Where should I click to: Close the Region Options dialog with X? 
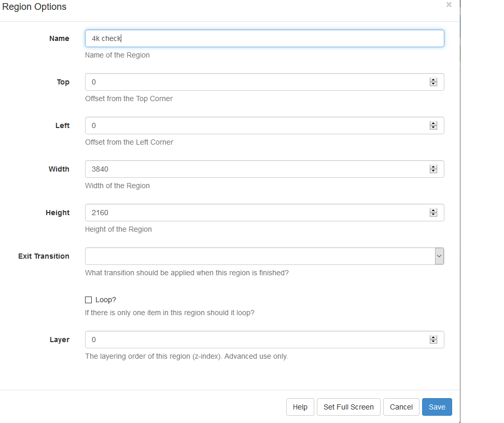click(449, 5)
